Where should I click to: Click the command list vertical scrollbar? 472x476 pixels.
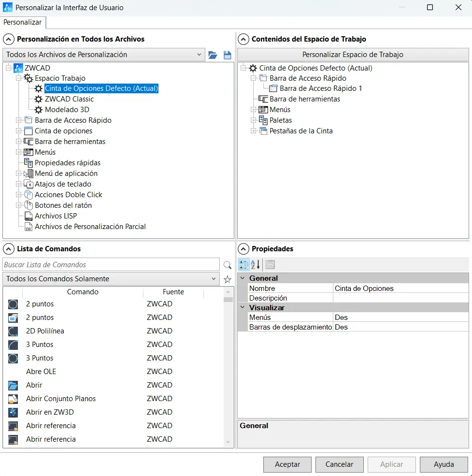pos(228,367)
